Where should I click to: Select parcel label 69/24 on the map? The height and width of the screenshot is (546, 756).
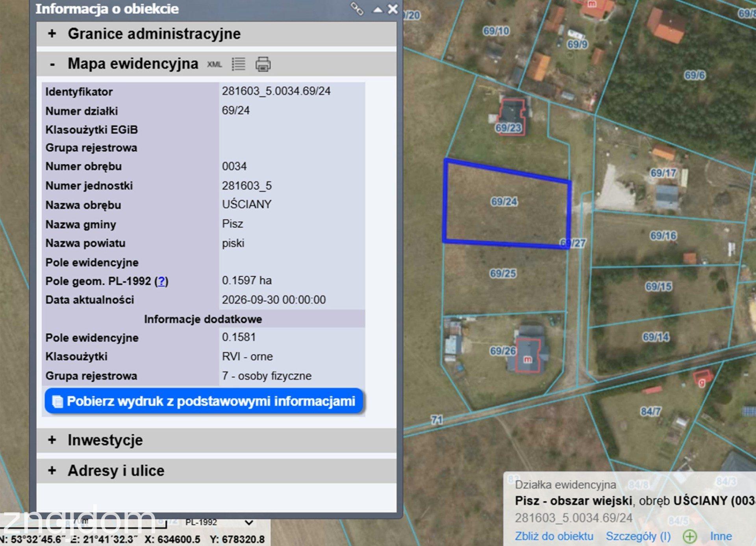pos(504,202)
